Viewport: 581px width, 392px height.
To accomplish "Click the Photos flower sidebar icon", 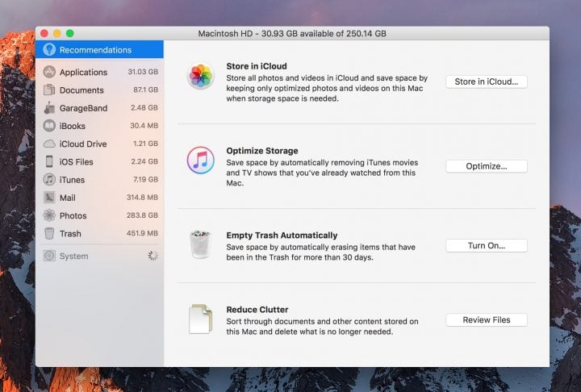I will (x=49, y=215).
